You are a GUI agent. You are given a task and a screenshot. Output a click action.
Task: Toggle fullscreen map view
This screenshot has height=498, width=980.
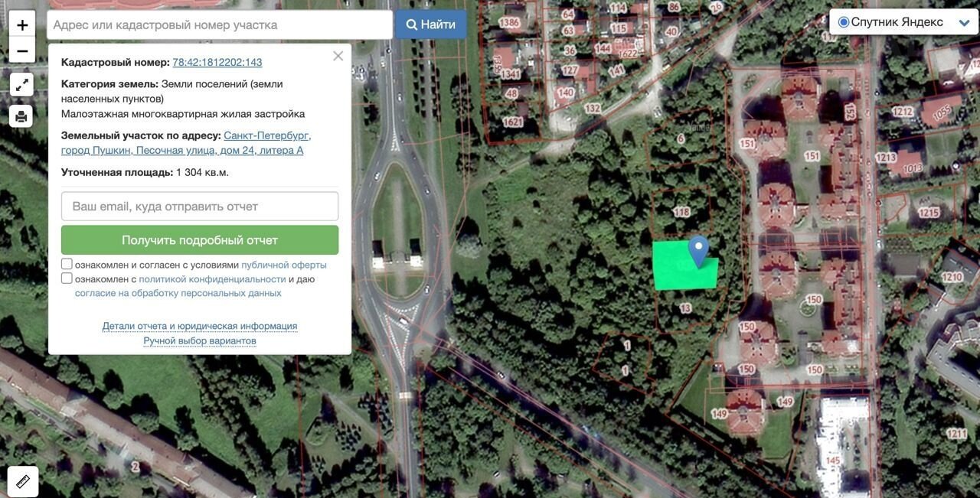tap(21, 84)
